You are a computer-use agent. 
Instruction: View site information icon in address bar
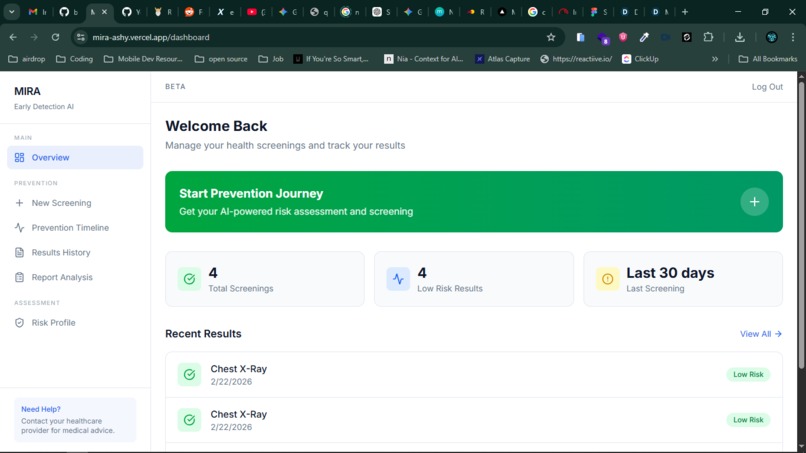(81, 37)
